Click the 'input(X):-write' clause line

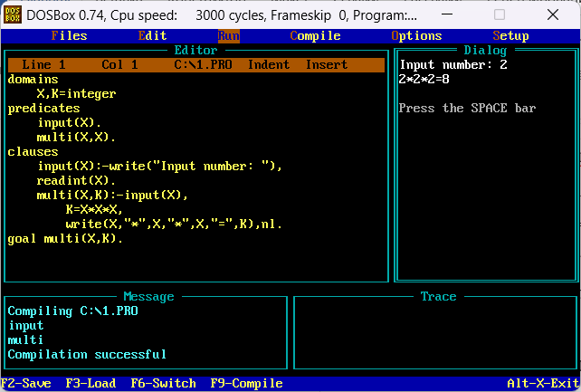click(159, 166)
